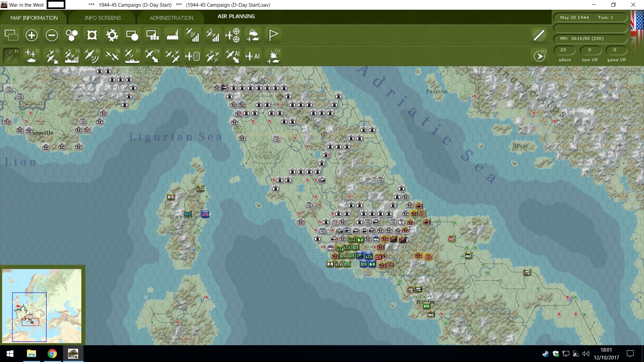Open the volume control in system tray
This screenshot has width=644, height=362.
(586, 354)
